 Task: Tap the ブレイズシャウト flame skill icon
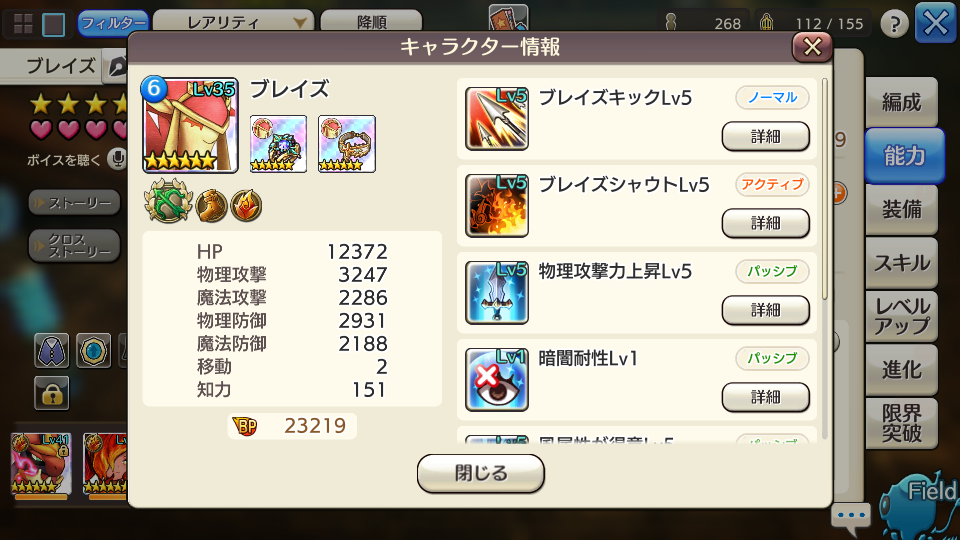point(497,206)
